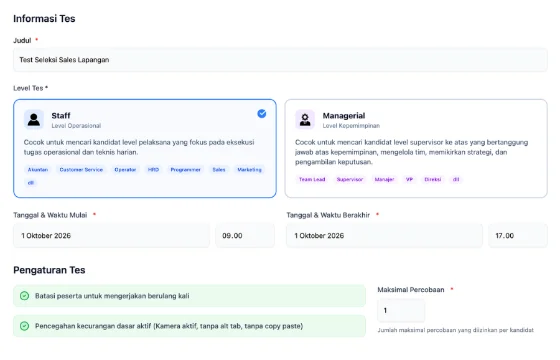Toggle Pencegahan kecurangan dasar aktif option
Viewport: 560px width, 360px height.
click(x=189, y=326)
